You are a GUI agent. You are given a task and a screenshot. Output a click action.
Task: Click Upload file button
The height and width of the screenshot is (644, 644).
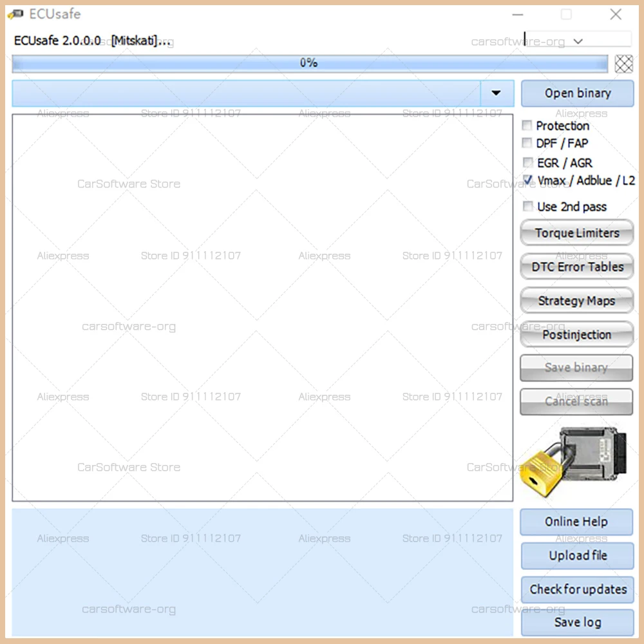578,556
